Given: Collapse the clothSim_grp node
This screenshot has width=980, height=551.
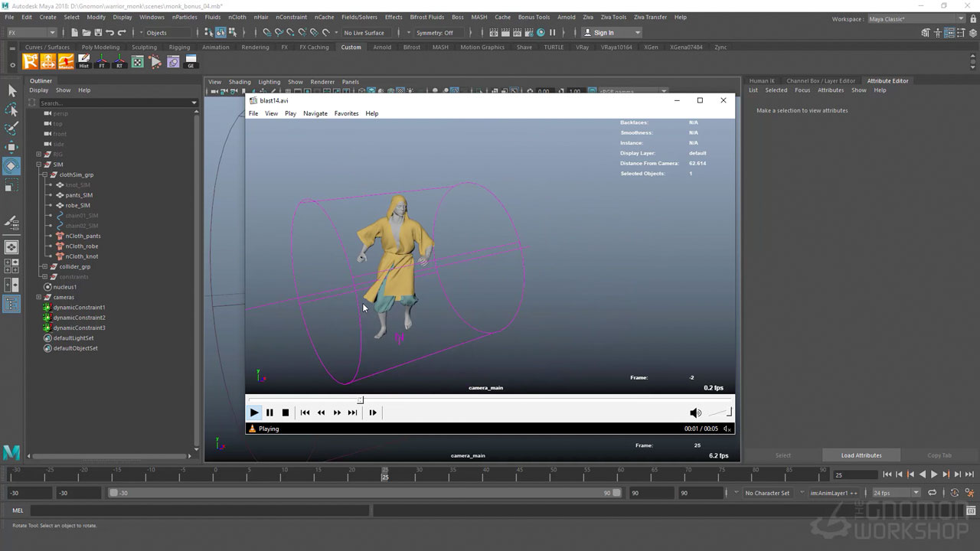Looking at the screenshot, I should click(44, 174).
